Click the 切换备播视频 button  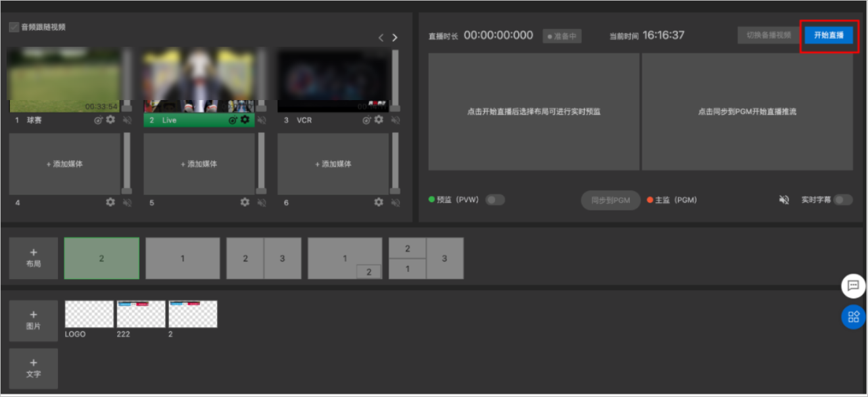768,36
